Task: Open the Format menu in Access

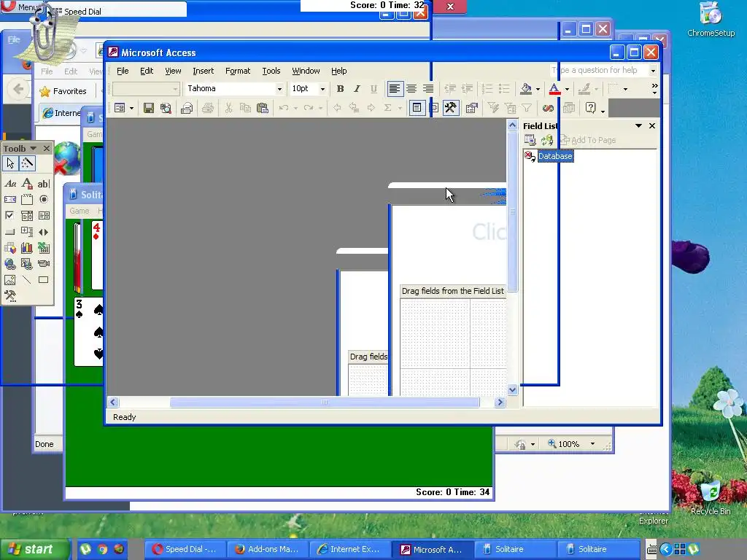Action: click(238, 71)
